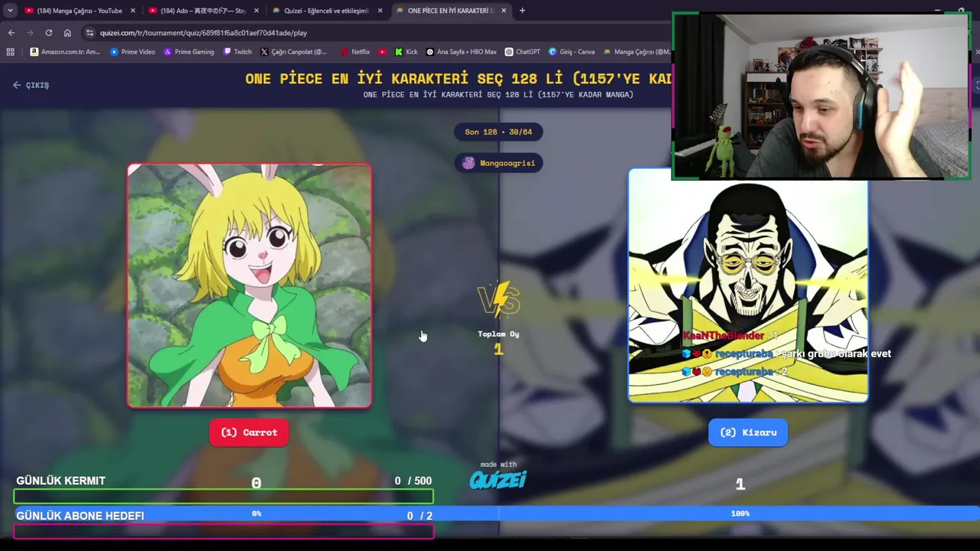Open the tab search dropdown arrow
This screenshot has width=980, height=551.
10,11
